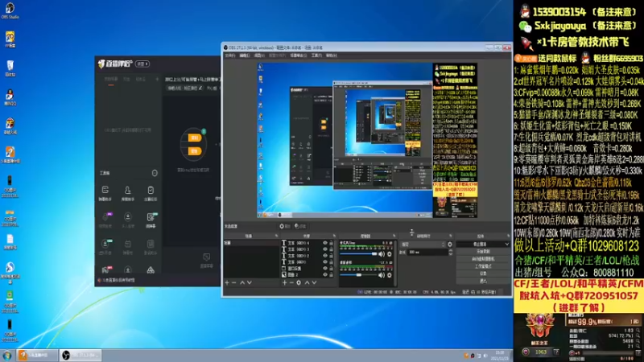The image size is (644, 362).
Task: Mute the Mic/Aux channel speaker icon
Action: [382, 254]
